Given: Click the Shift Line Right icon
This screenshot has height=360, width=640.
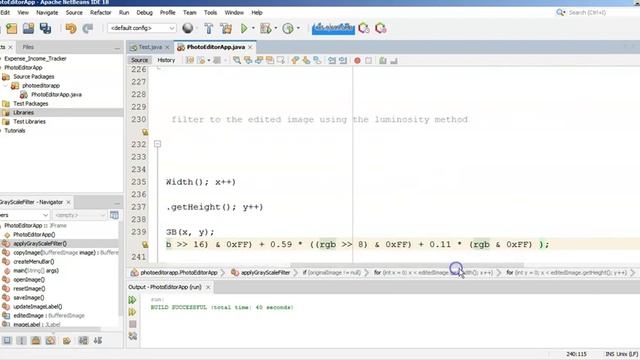Looking at the screenshot, I should pos(343,60).
